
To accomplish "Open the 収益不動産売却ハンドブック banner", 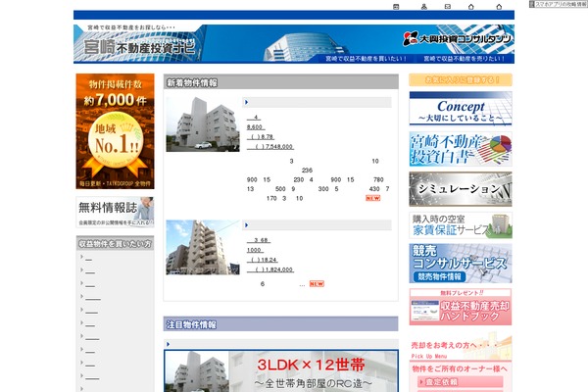I will click(x=461, y=307).
